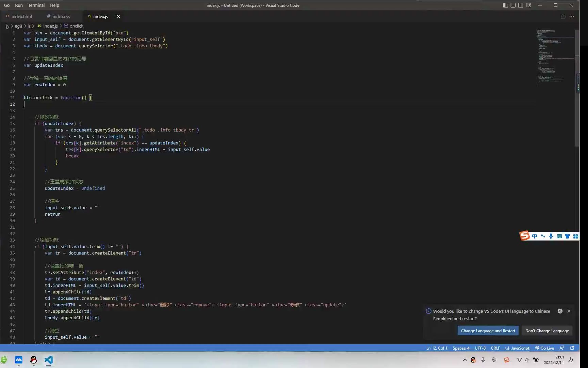Change indentation via Spaces: 4
The height and width of the screenshot is (368, 588).
461,348
